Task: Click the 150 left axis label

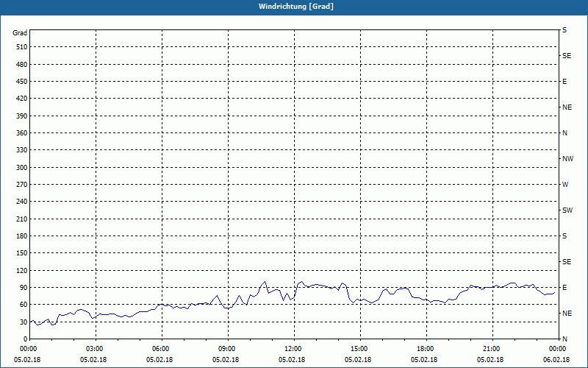Action: point(22,253)
